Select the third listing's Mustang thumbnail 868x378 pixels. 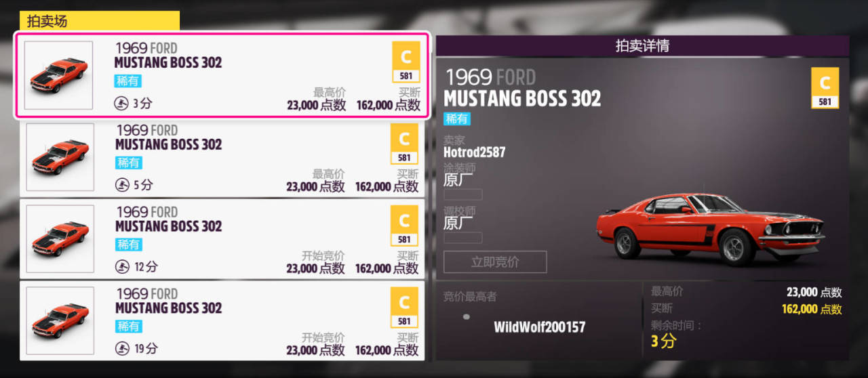[60, 239]
